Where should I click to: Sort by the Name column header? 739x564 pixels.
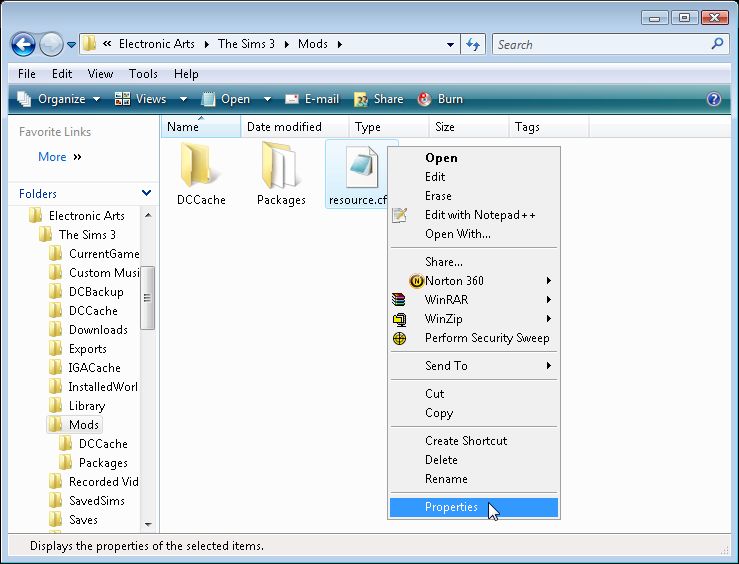pos(201,127)
